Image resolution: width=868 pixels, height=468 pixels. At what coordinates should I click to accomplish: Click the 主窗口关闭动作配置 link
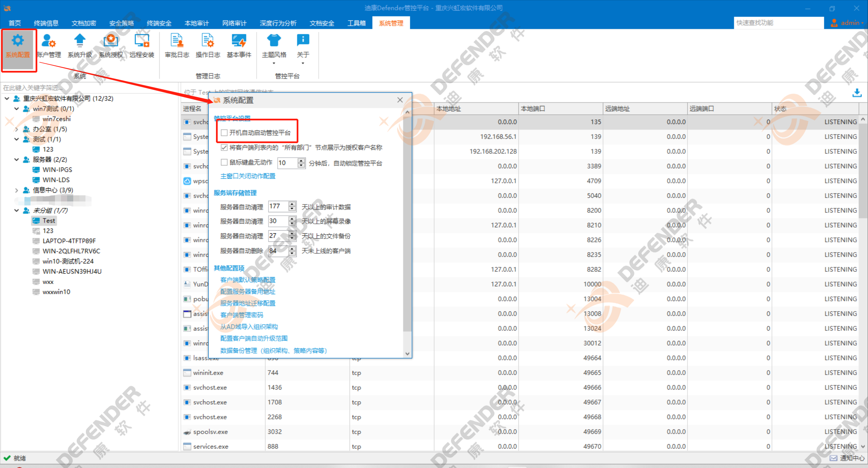pyautogui.click(x=248, y=176)
